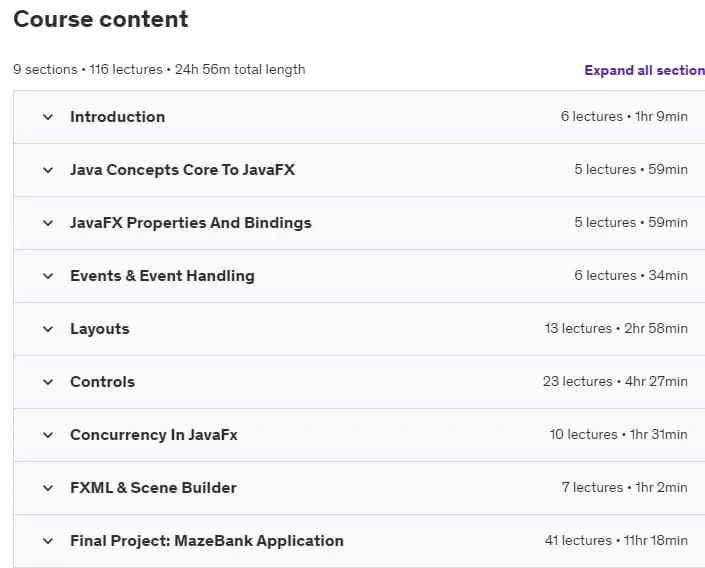Expand Events & Event Handling chevron

pyautogui.click(x=48, y=276)
